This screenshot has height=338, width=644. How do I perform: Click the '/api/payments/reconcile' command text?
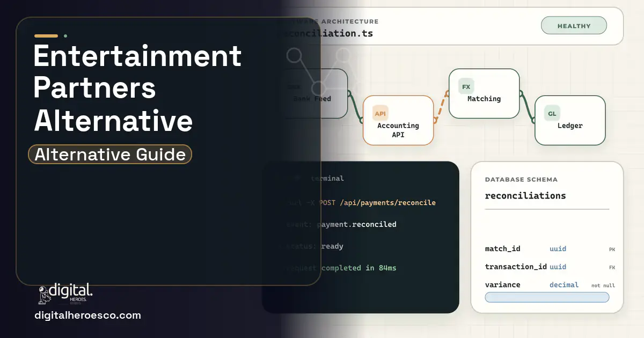387,203
